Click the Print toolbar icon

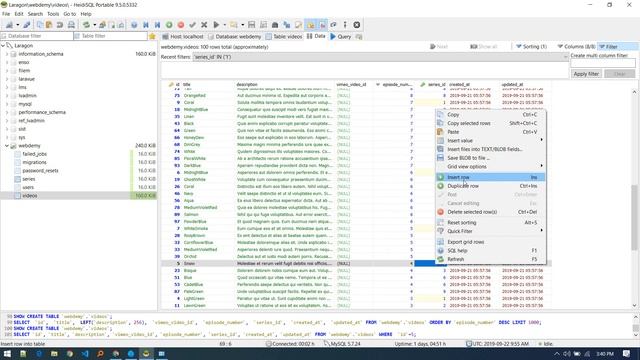tap(71, 25)
